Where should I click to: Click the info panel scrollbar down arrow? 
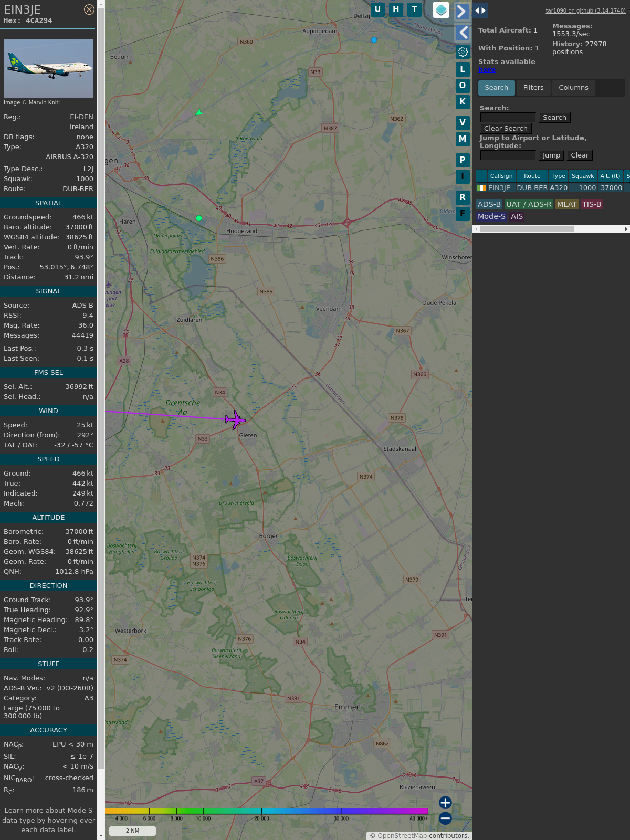click(101, 836)
